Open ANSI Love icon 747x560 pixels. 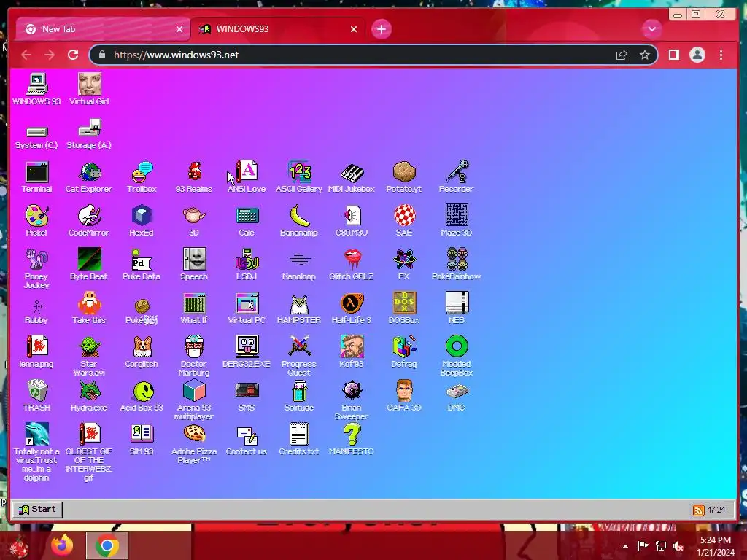[247, 176]
